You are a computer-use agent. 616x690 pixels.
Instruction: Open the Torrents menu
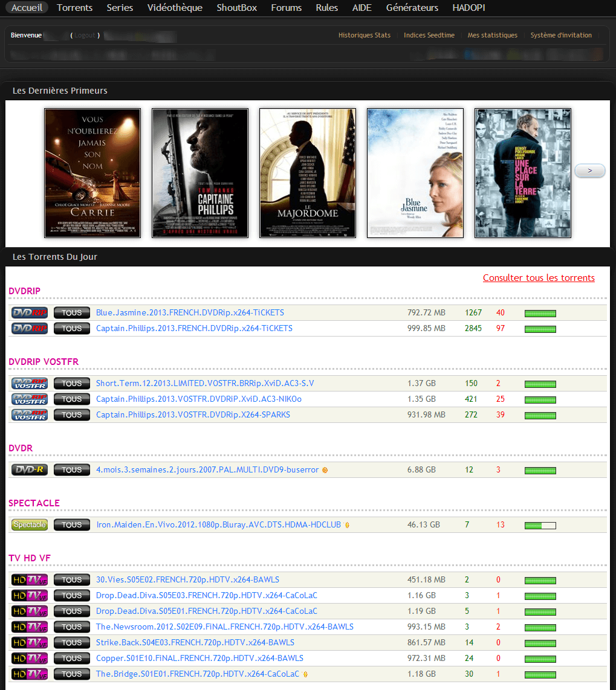tap(75, 7)
